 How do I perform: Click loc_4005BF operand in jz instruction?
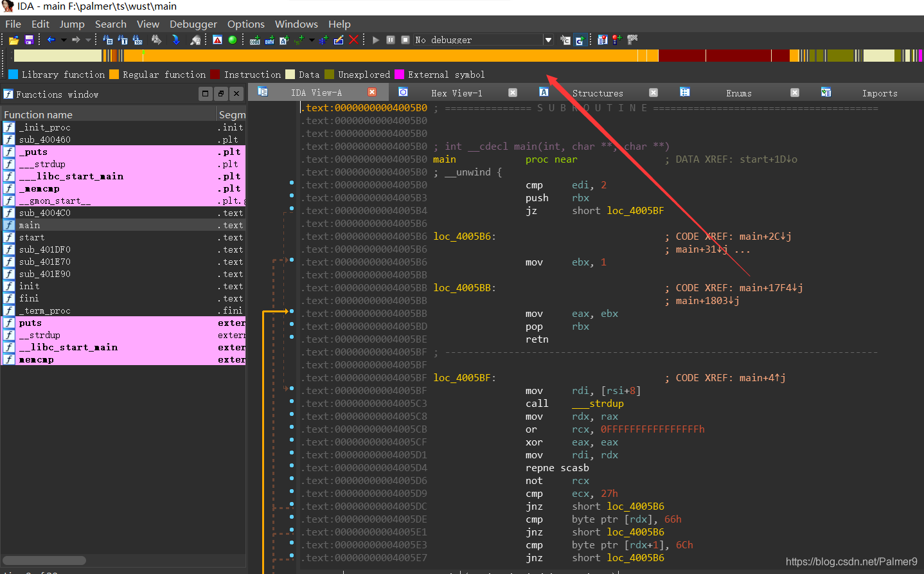click(635, 211)
